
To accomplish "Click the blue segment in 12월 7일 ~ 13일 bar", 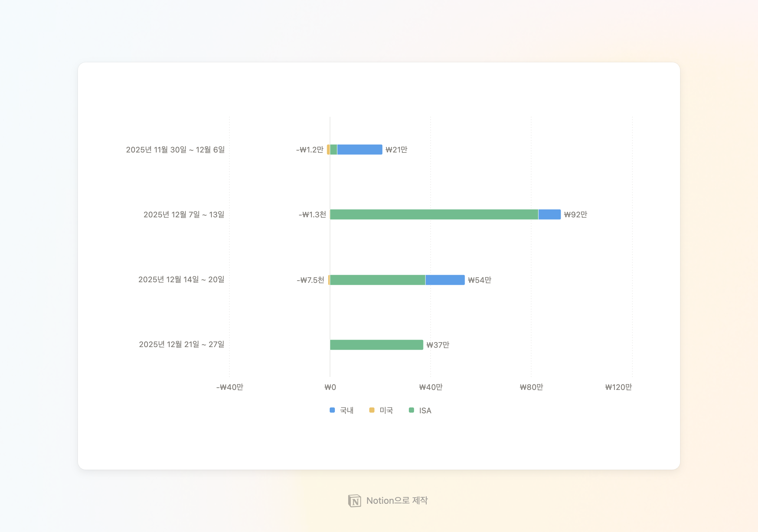I will 549,214.
